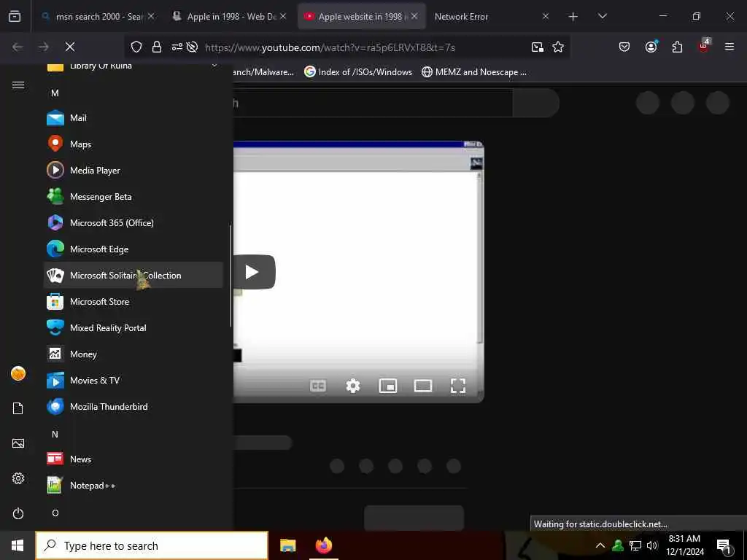
Task: Open MEMZ and Noescape bookmark
Action: coord(474,72)
